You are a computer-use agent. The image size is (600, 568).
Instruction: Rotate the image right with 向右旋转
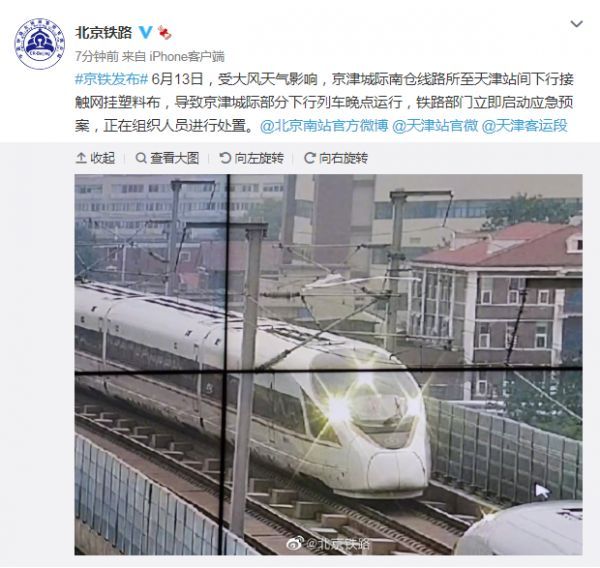(336, 158)
